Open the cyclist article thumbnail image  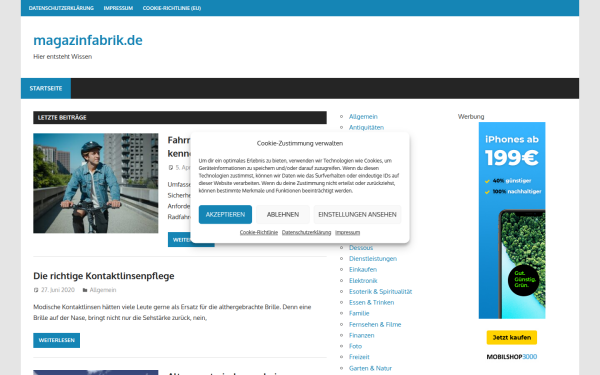point(96,183)
